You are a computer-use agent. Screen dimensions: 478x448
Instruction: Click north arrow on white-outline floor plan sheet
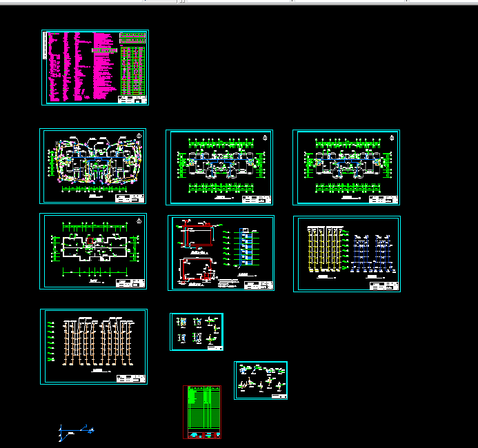[x=139, y=221]
